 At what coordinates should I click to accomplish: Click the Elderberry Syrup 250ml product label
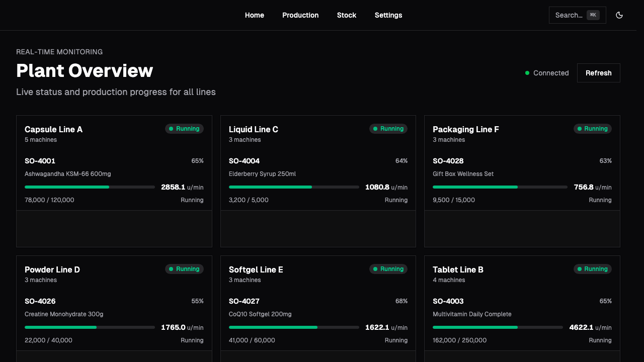(262, 174)
